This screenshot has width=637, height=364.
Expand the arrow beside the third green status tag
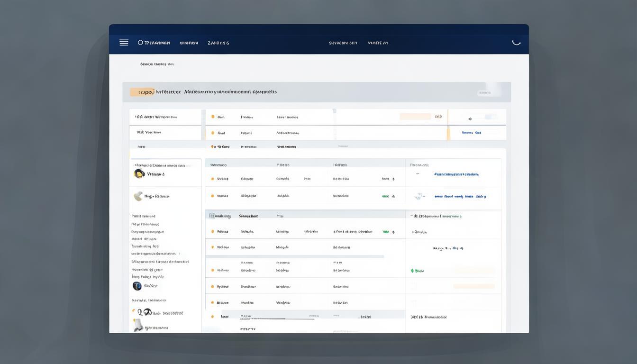click(x=393, y=232)
